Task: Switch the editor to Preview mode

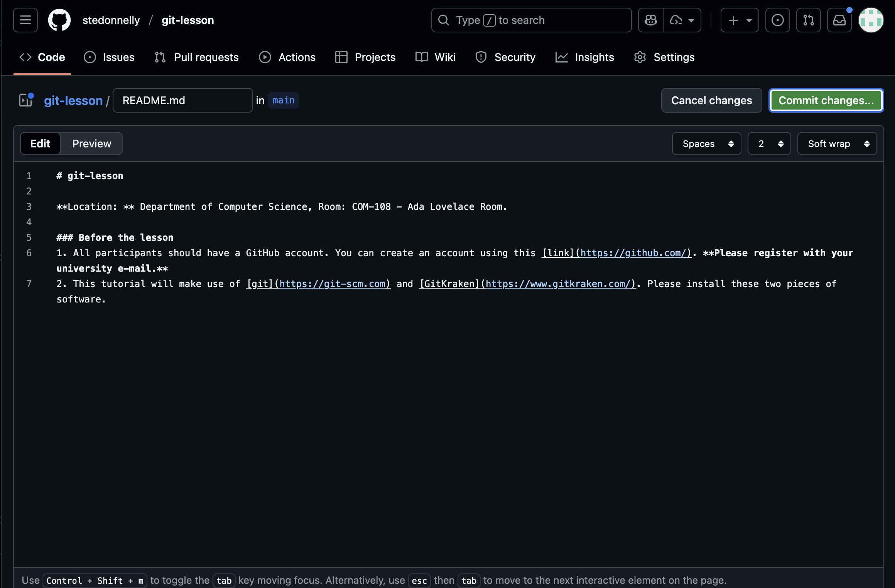Action: click(x=91, y=144)
